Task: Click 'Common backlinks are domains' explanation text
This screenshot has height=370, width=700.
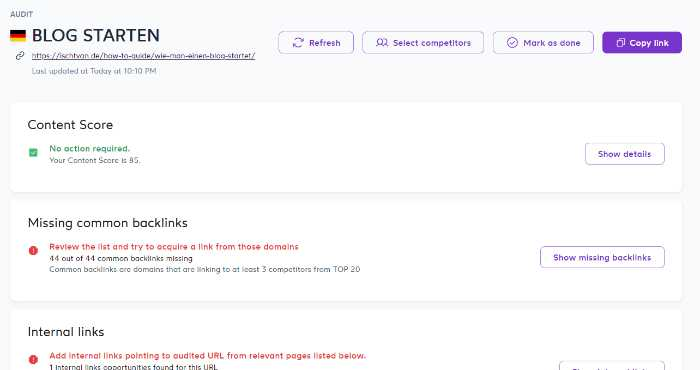Action: point(204,269)
